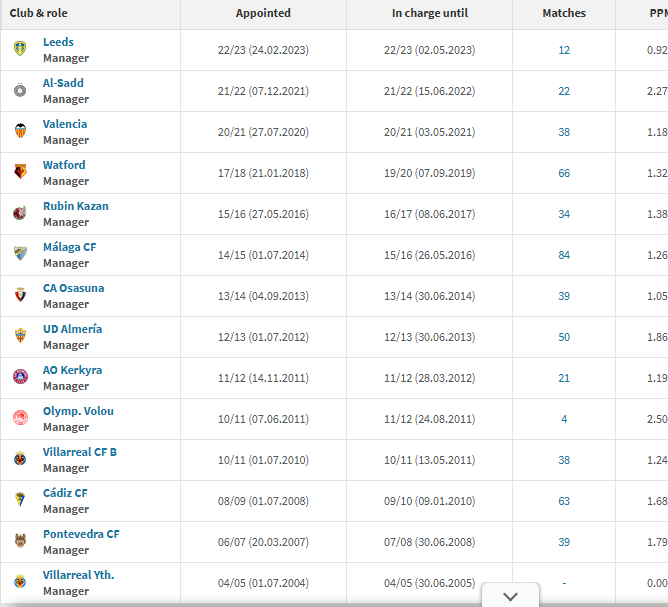This screenshot has width=668, height=607.
Task: Click the Olymp. Volou crest icon
Action: [x=20, y=417]
